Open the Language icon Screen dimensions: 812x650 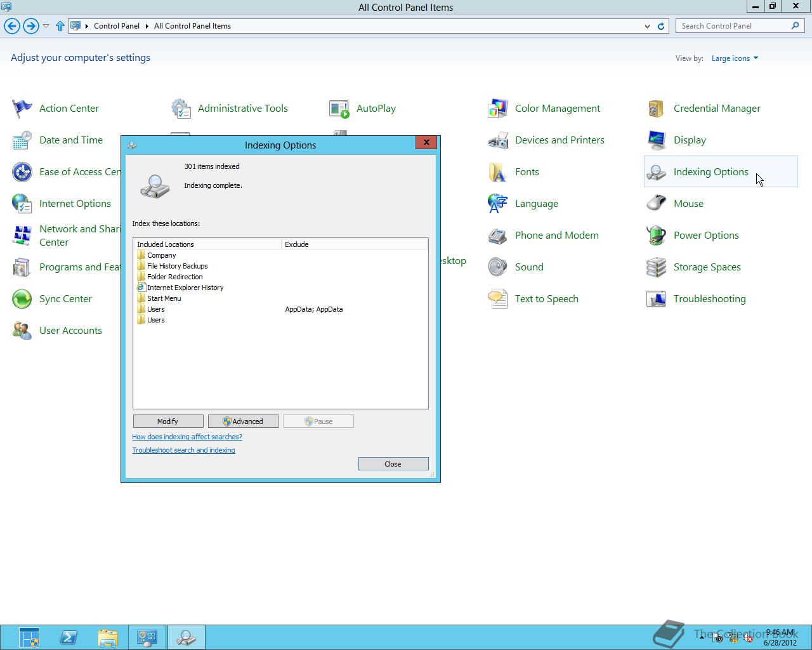[x=498, y=204]
